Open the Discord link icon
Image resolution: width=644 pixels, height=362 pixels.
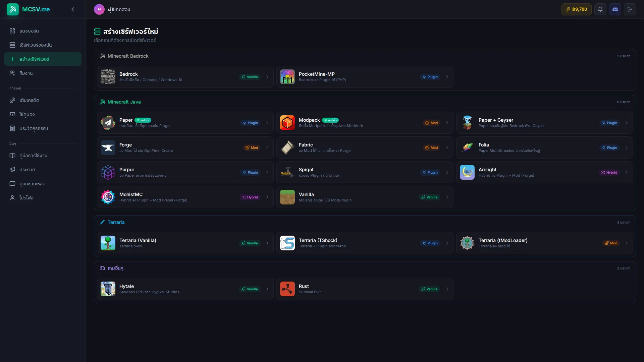[615, 9]
